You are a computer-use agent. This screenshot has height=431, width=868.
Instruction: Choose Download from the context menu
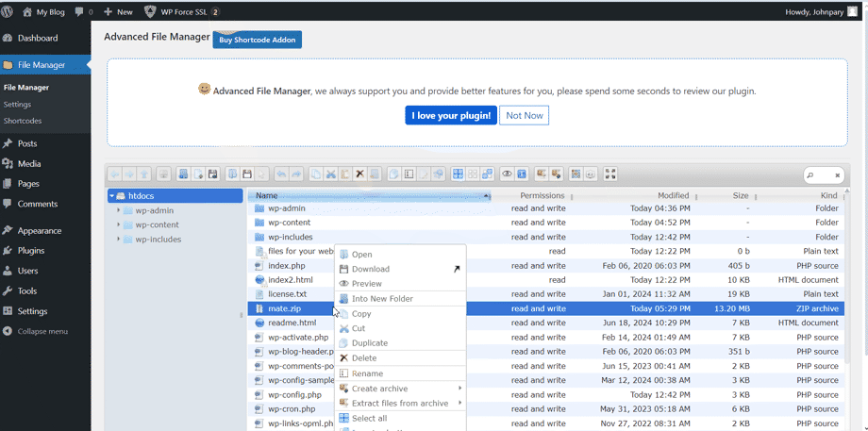coord(370,269)
